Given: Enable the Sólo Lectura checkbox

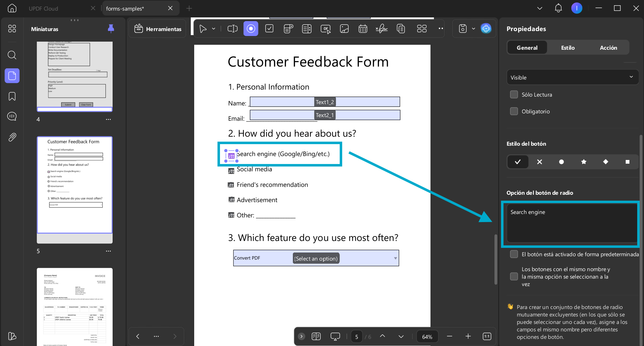Looking at the screenshot, I should click(514, 95).
